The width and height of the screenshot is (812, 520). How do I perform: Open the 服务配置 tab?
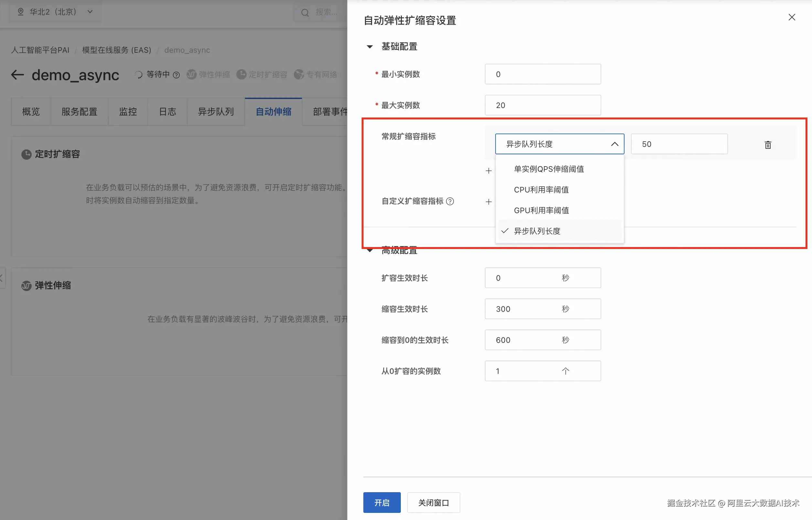click(x=79, y=112)
